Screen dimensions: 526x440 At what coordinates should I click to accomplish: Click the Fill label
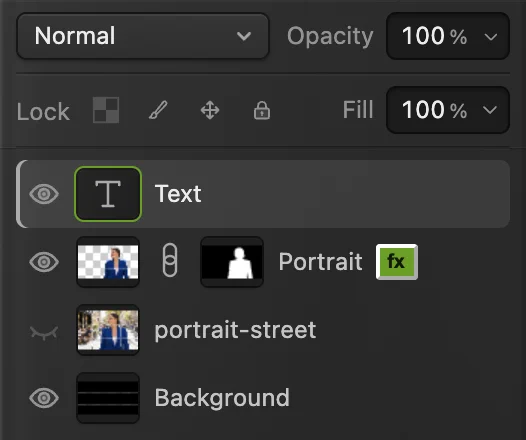(358, 110)
